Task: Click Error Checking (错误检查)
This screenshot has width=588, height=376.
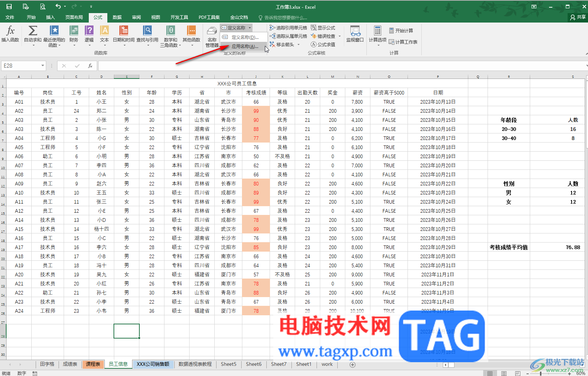Action: pos(323,36)
